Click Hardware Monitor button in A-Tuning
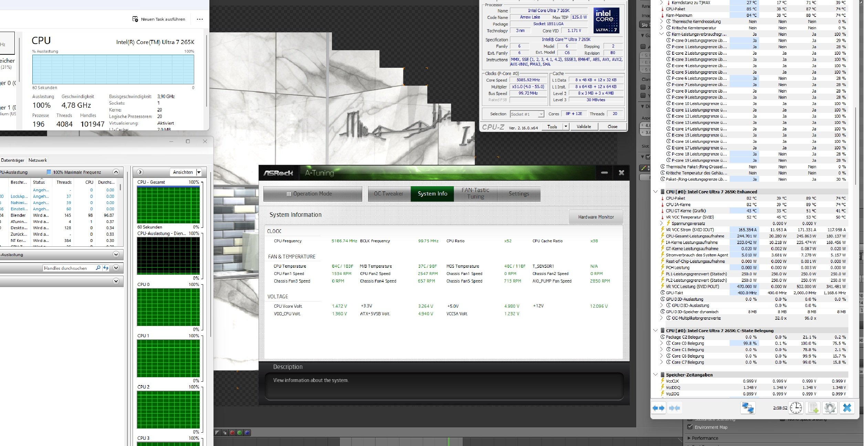This screenshot has height=446, width=868. 596,217
